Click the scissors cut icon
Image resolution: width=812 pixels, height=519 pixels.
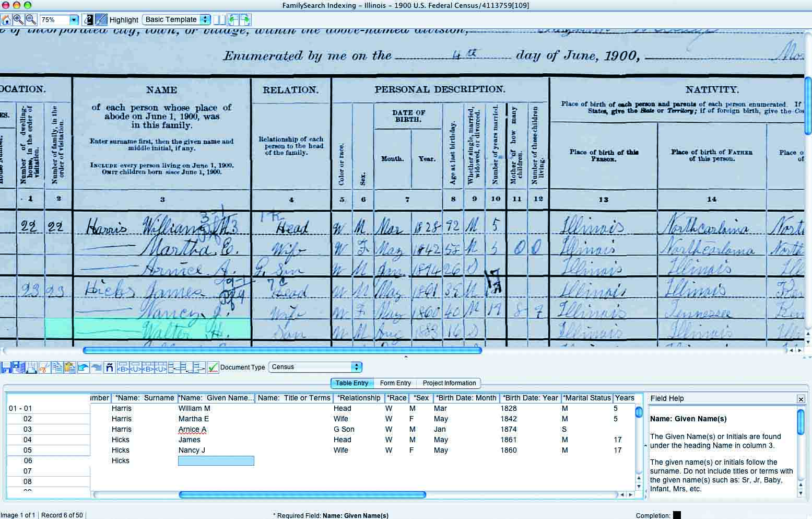pos(44,367)
